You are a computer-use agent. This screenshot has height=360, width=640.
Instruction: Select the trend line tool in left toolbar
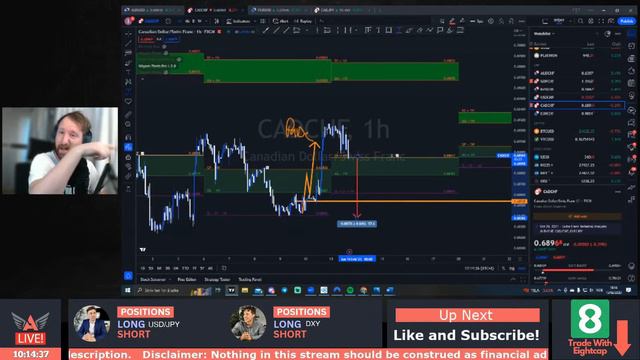pos(129,43)
